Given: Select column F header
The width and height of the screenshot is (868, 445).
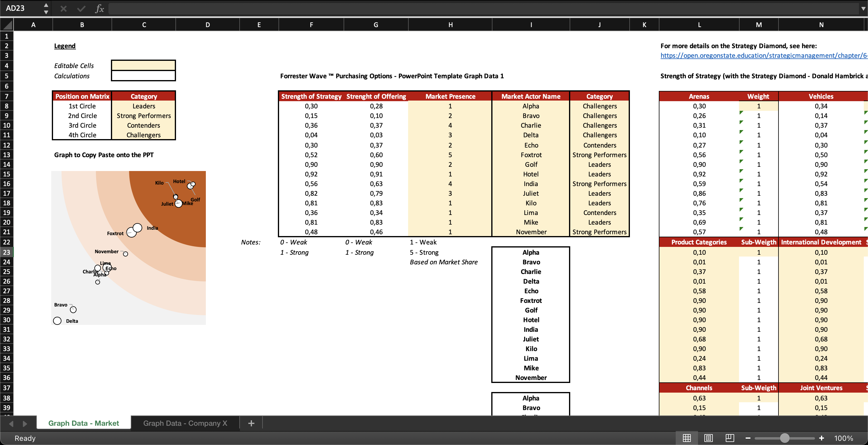Looking at the screenshot, I should tap(311, 25).
